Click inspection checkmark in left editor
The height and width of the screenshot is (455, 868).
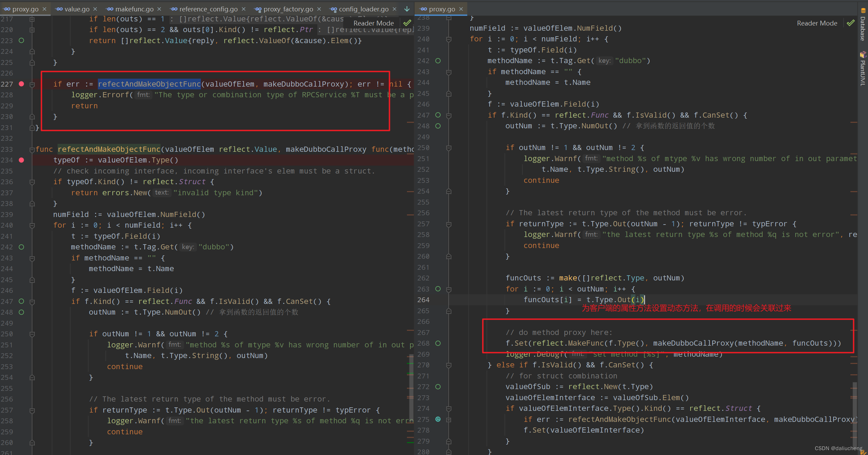[x=407, y=23]
